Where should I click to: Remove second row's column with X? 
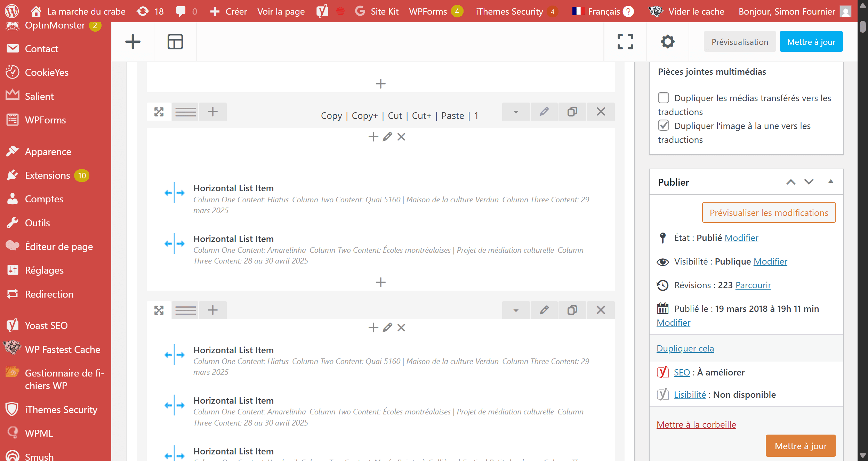(401, 327)
